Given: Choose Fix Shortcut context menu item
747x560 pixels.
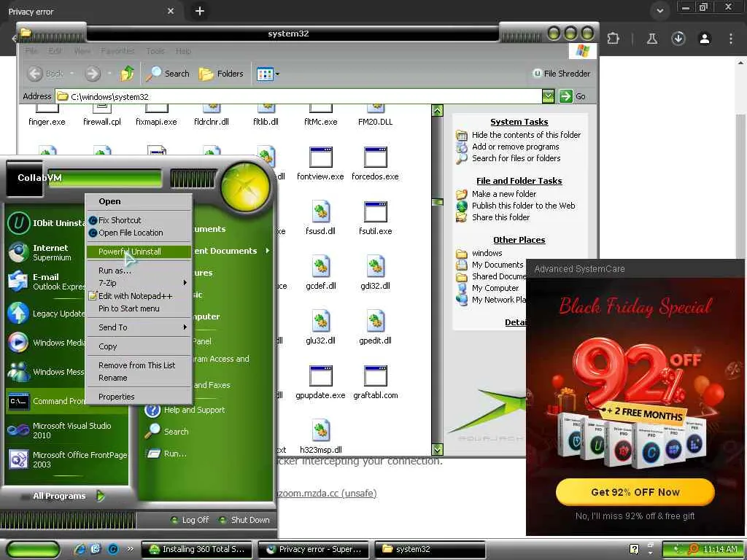Looking at the screenshot, I should point(138,220).
